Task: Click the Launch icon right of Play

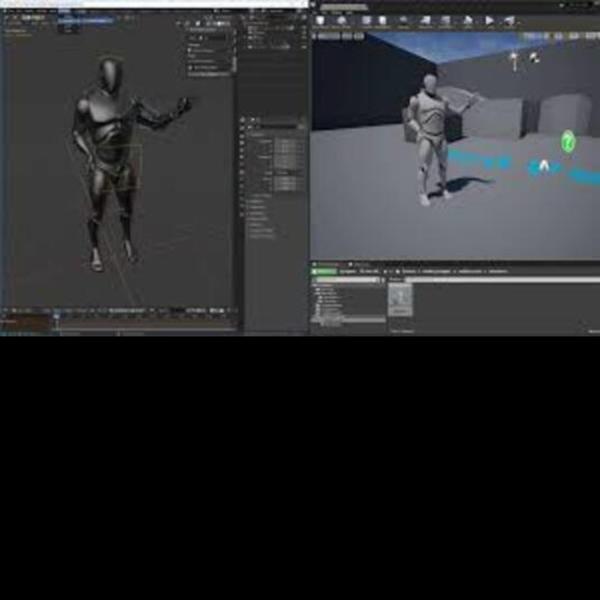Action: 510,21
